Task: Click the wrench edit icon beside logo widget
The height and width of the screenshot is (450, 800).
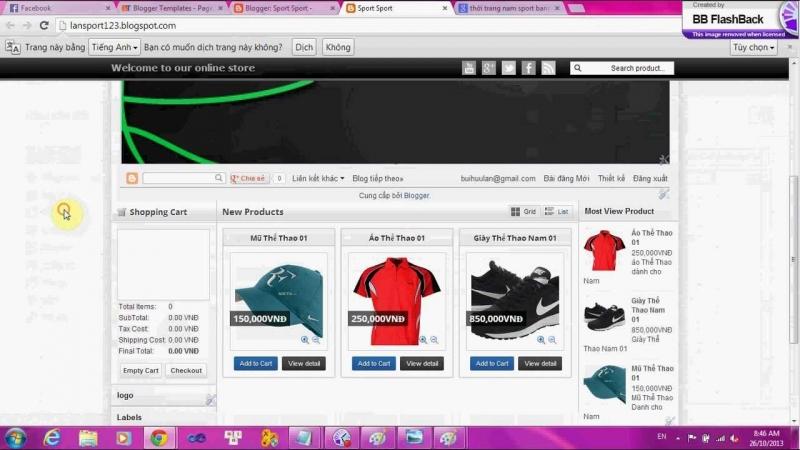Action: click(x=210, y=400)
